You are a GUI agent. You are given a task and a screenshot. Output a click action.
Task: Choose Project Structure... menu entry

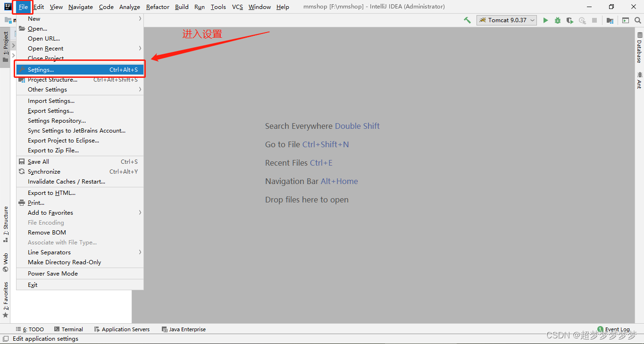point(80,80)
